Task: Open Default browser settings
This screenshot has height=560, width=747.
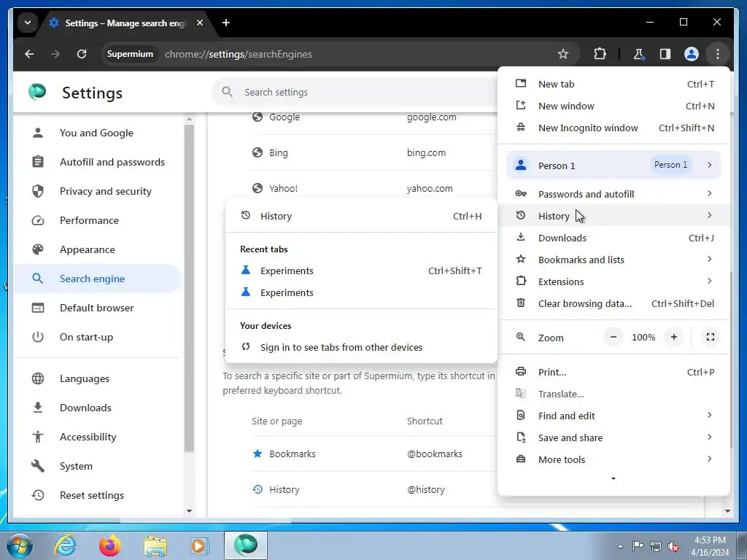Action: tap(97, 308)
